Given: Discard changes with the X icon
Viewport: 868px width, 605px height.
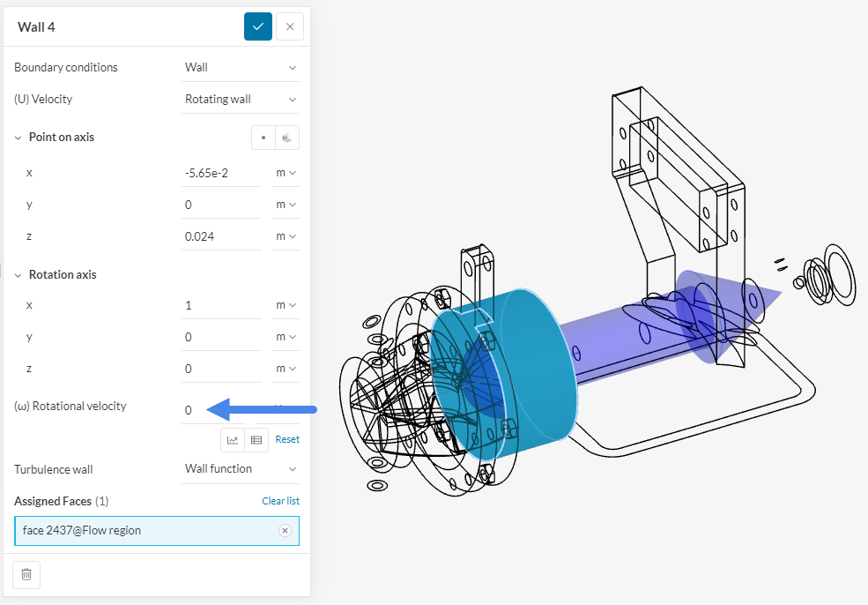Looking at the screenshot, I should tap(289, 26).
